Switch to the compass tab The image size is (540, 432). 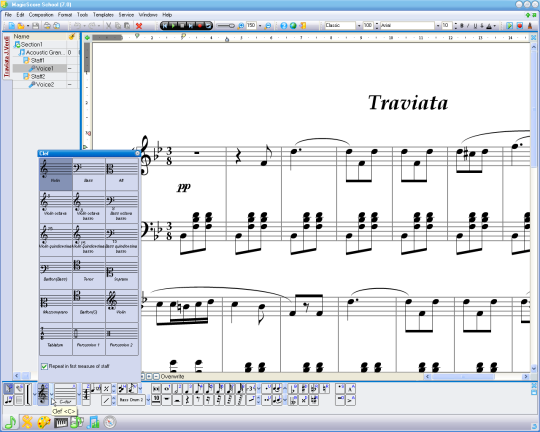click(110, 422)
